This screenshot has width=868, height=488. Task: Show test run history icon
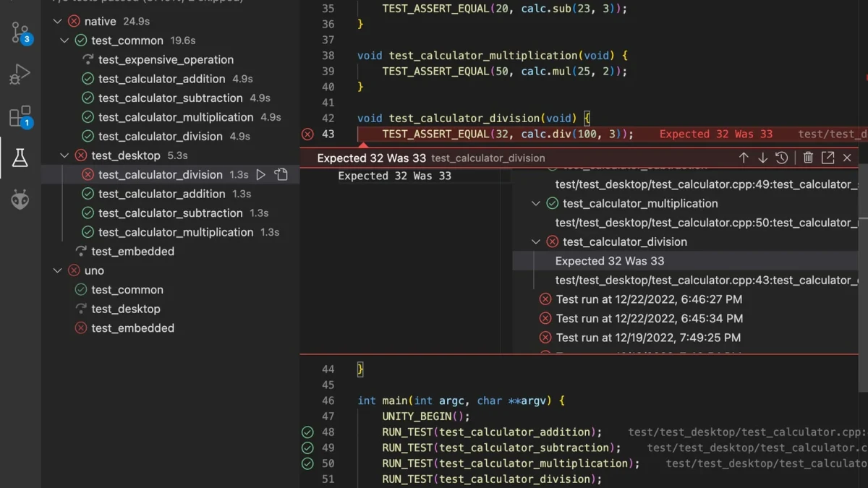[782, 158]
